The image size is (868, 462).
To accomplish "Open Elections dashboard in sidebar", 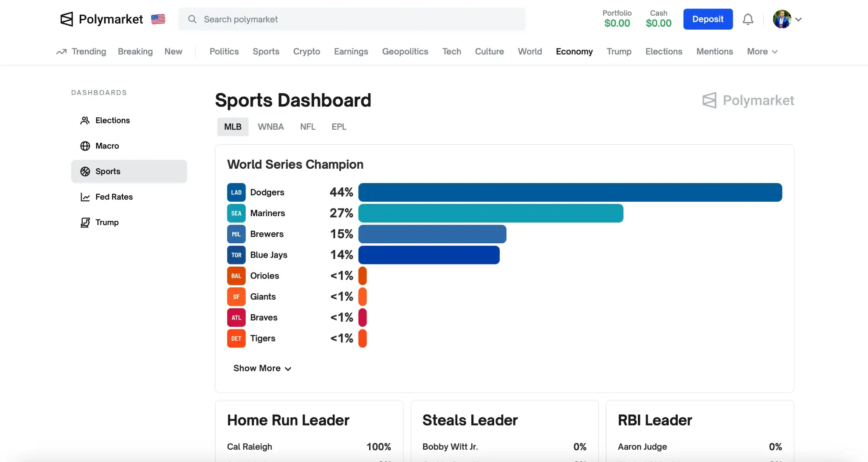I will [112, 120].
